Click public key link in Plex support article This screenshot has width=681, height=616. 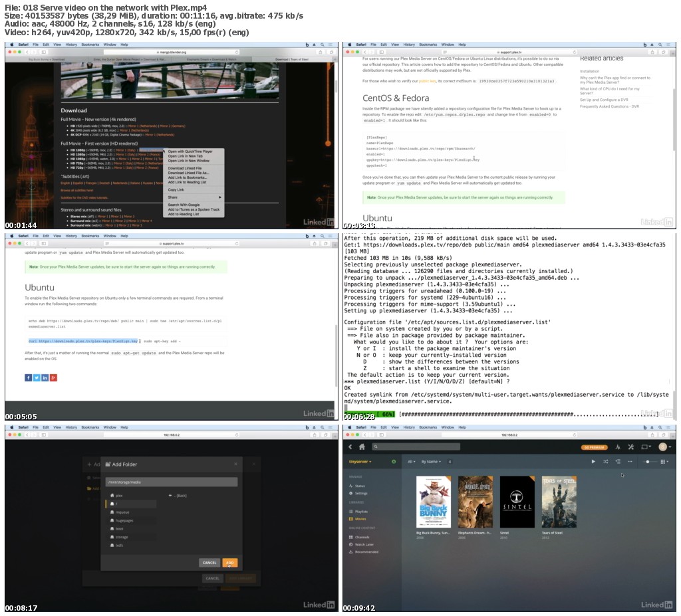tap(428, 81)
